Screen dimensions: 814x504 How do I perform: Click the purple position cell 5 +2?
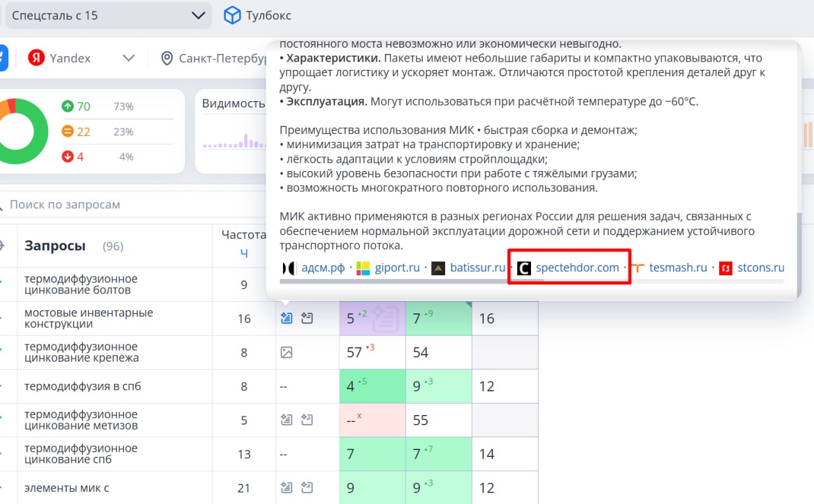373,318
